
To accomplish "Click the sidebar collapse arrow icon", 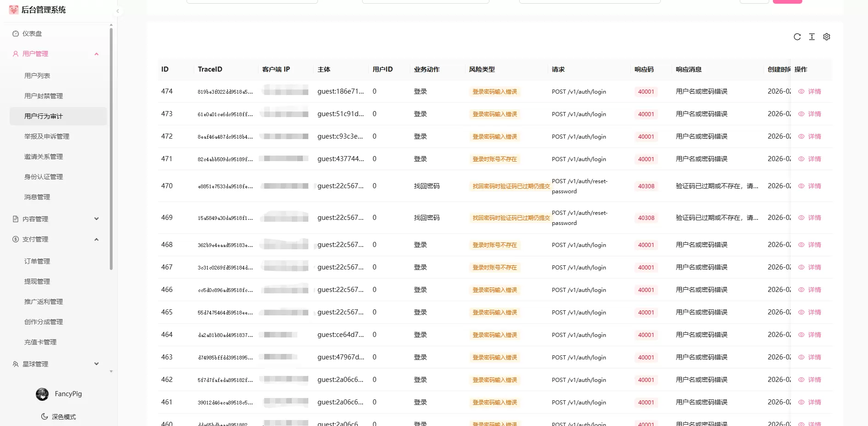I will click(x=118, y=11).
